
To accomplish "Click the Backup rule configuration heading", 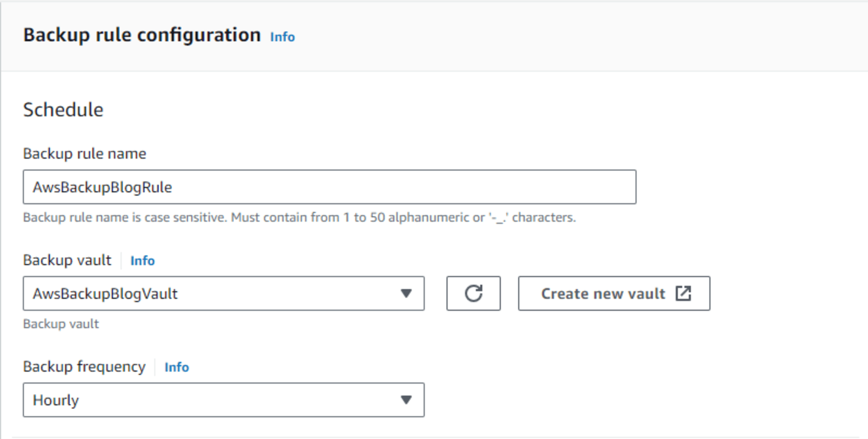I will coord(142,35).
